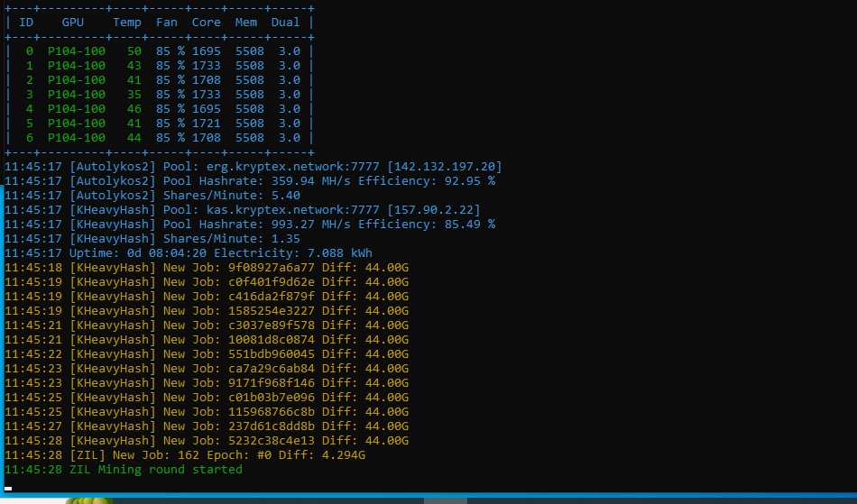Click job hash 10081d8c0874
The width and height of the screenshot is (857, 504).
272,340
